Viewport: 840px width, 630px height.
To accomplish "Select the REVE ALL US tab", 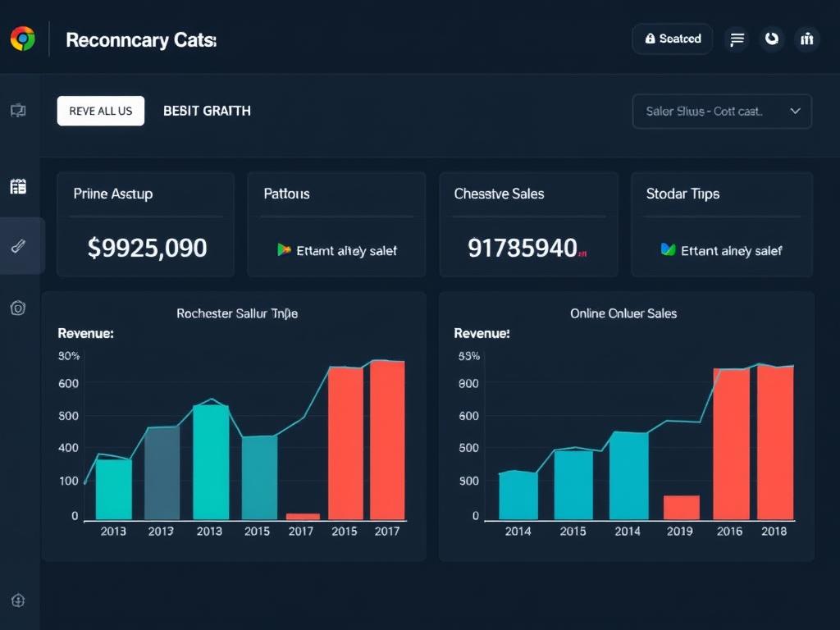I will [100, 111].
